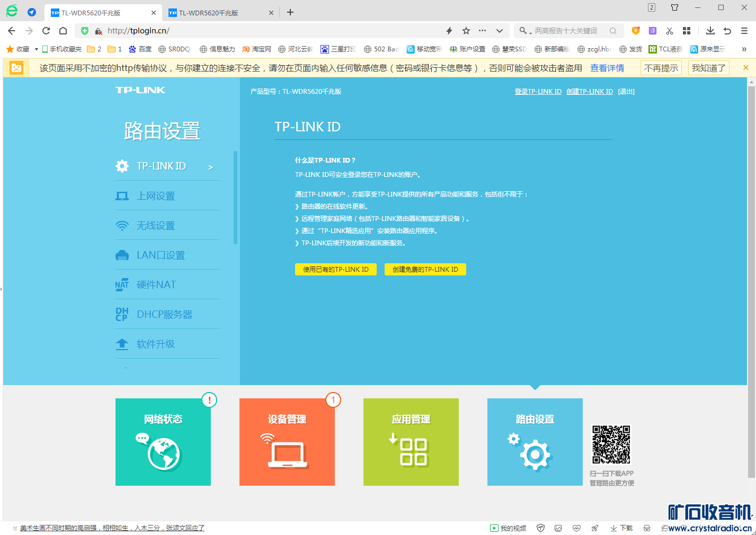
Task: Click the 退出 logout link
Action: [626, 92]
